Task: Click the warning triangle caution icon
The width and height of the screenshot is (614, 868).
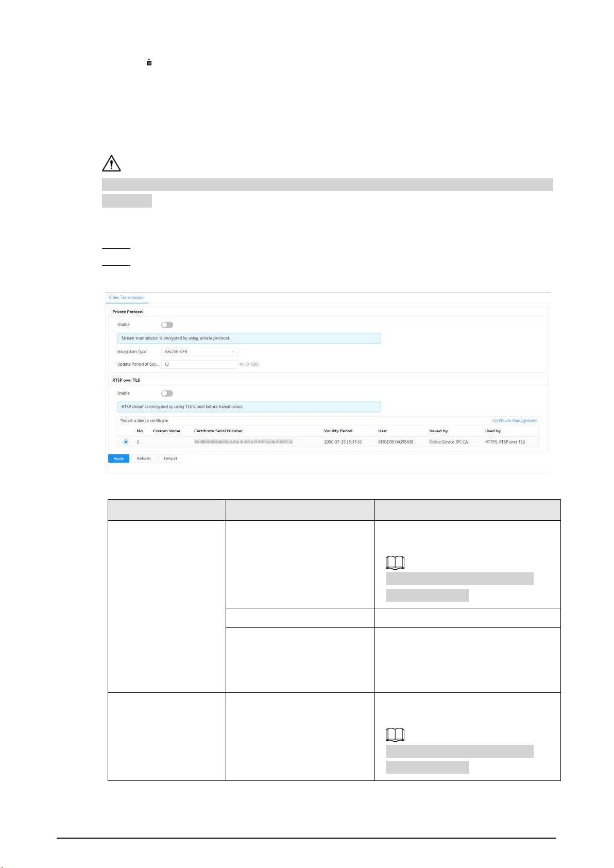Action: click(x=111, y=163)
